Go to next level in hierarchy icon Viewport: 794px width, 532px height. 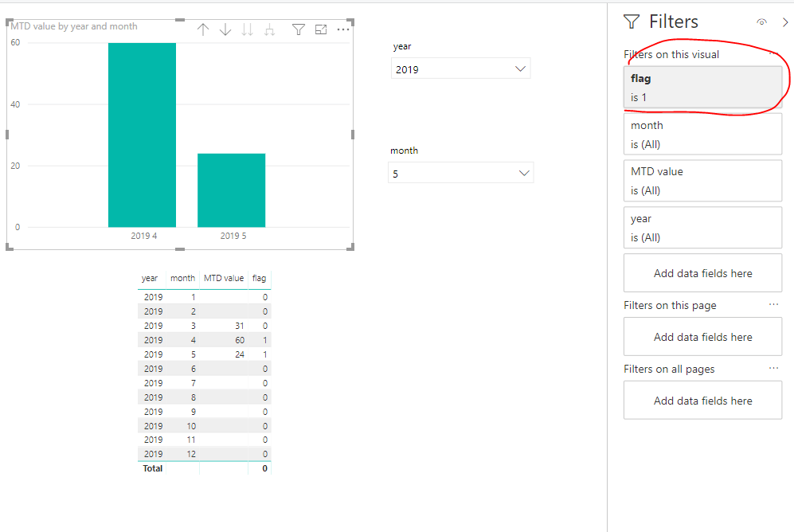coord(247,29)
